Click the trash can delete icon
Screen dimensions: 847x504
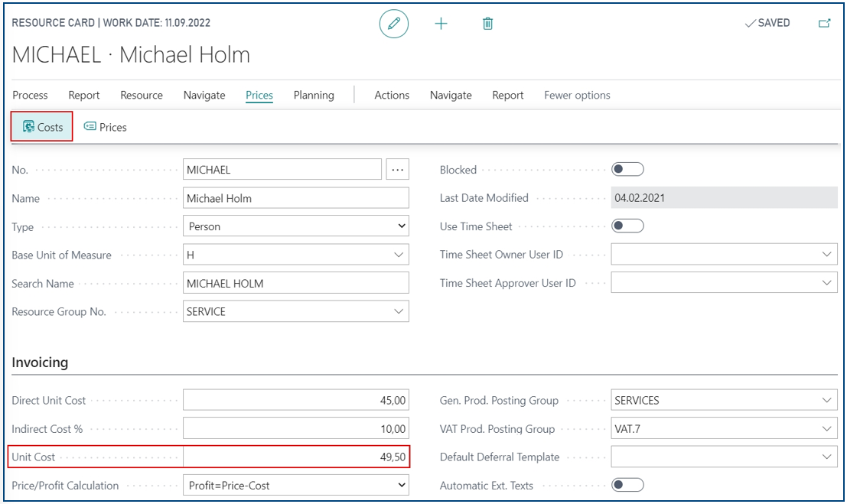487,24
